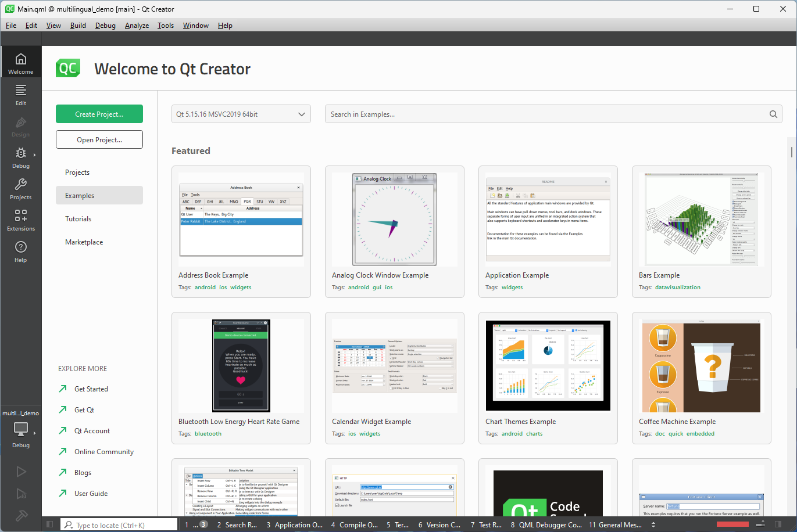
Task: Open the Tools menu
Action: point(165,25)
